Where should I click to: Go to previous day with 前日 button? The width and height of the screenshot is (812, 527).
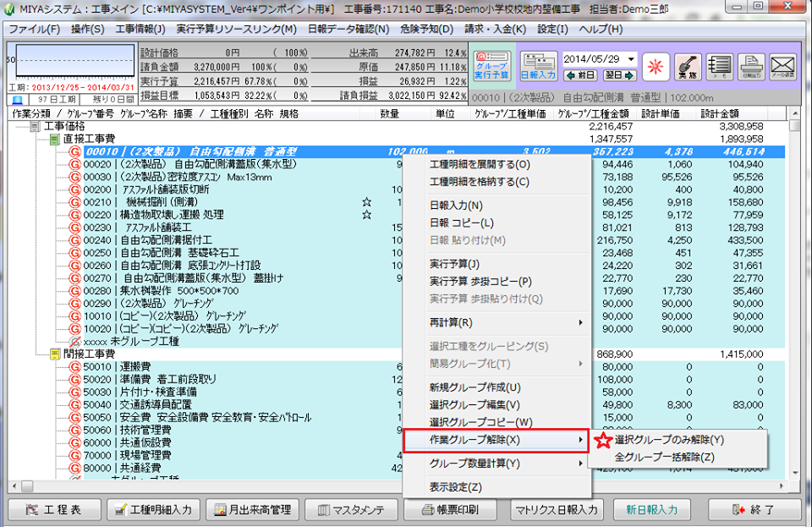580,75
